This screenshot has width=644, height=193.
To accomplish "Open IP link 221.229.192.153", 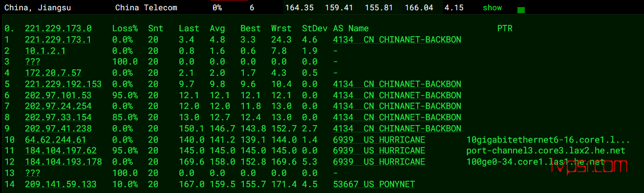I will 63,84.
